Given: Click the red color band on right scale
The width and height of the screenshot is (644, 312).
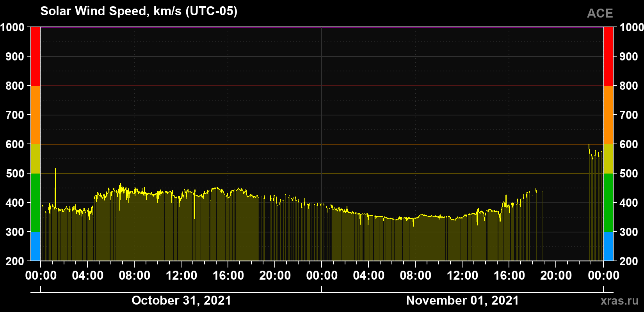Looking at the screenshot, I should 608,57.
